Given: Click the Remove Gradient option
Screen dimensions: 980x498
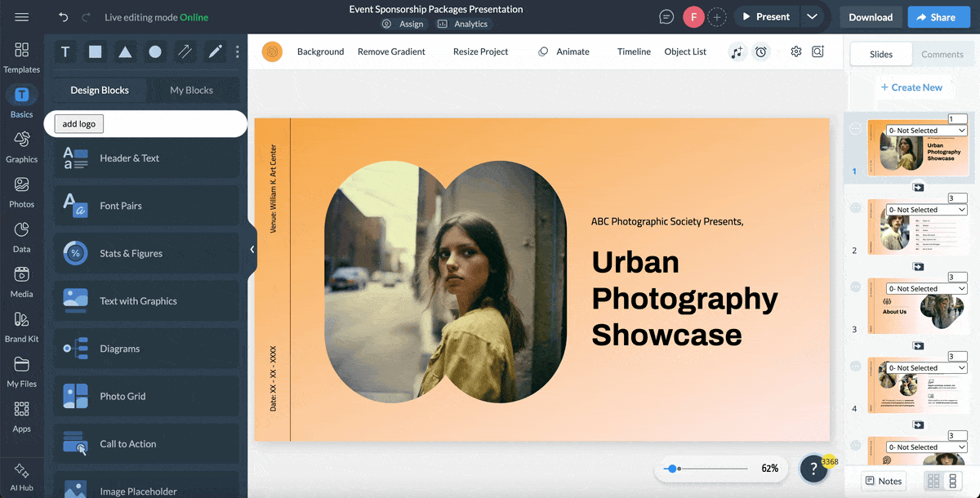Looking at the screenshot, I should pyautogui.click(x=392, y=51).
